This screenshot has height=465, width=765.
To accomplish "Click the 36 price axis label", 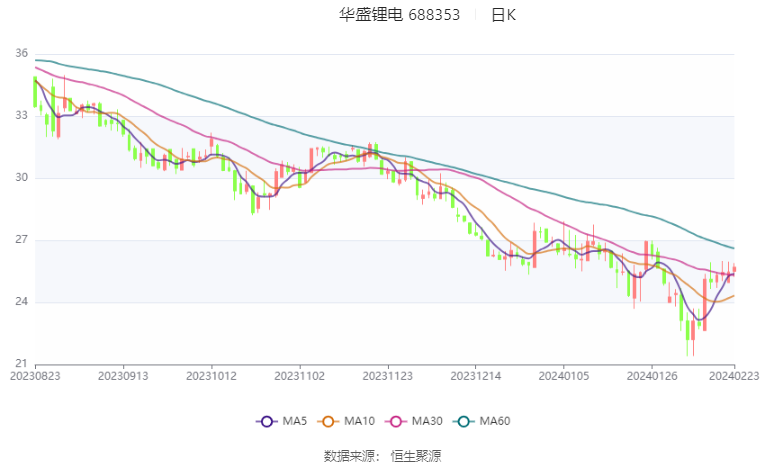I will [x=21, y=53].
